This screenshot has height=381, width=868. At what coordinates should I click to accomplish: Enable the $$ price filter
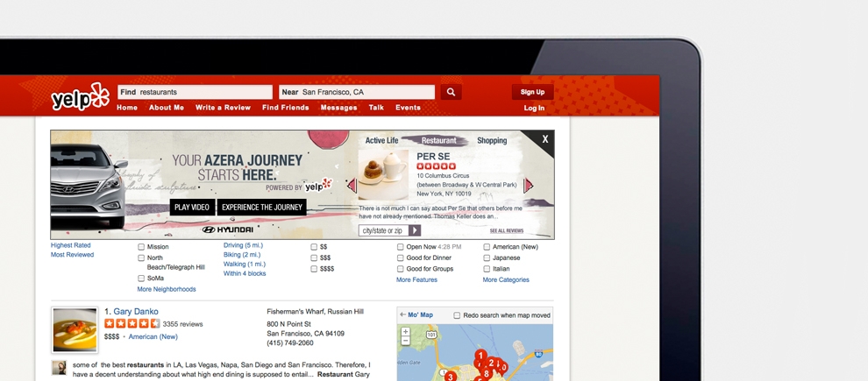coord(314,247)
